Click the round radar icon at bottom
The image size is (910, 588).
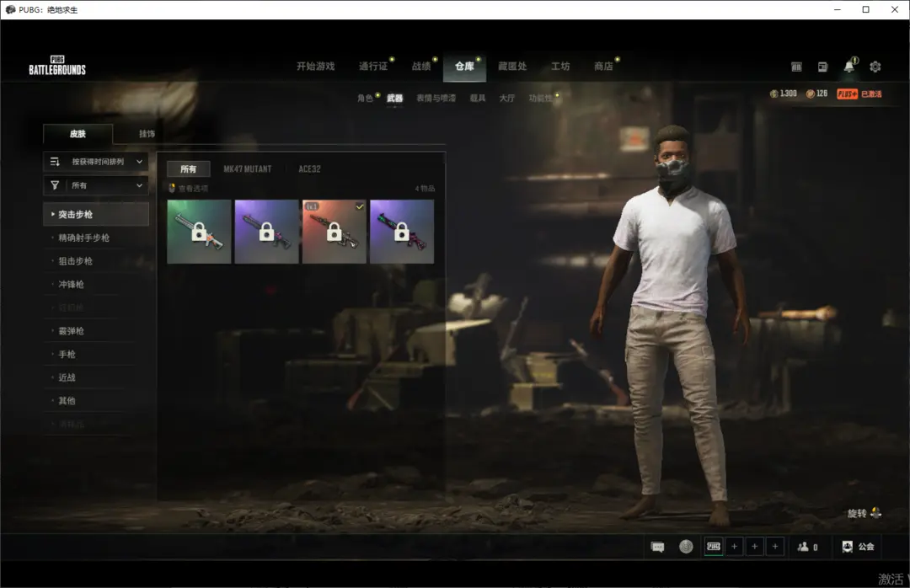686,547
